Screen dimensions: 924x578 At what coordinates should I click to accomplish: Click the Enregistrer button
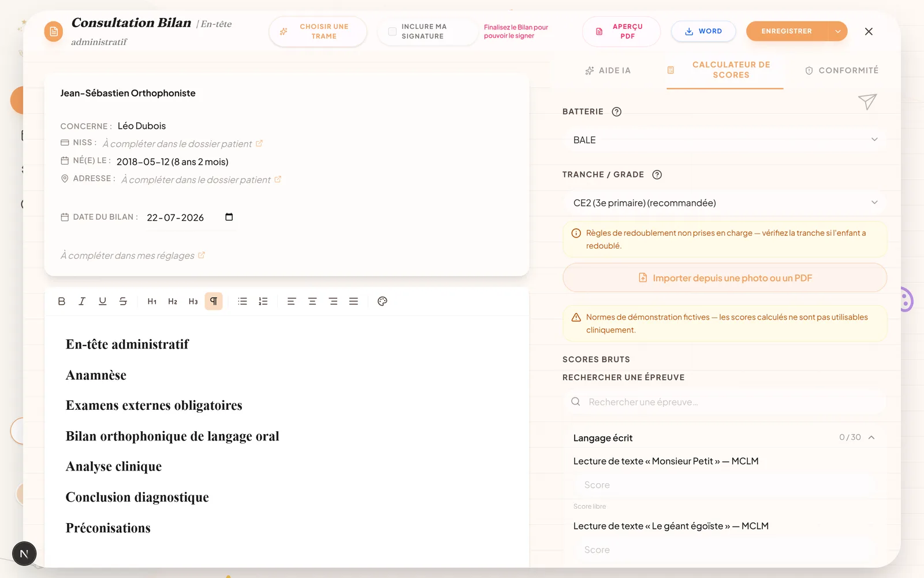pos(787,31)
